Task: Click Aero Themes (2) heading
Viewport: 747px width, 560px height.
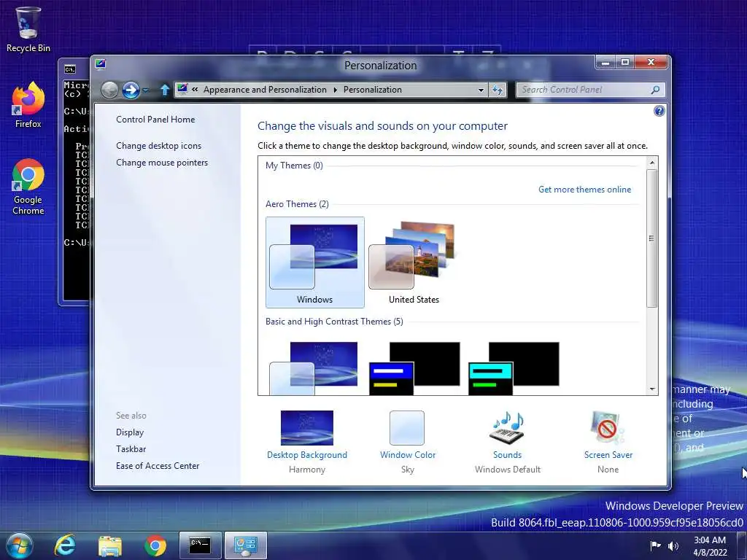Action: (x=297, y=204)
